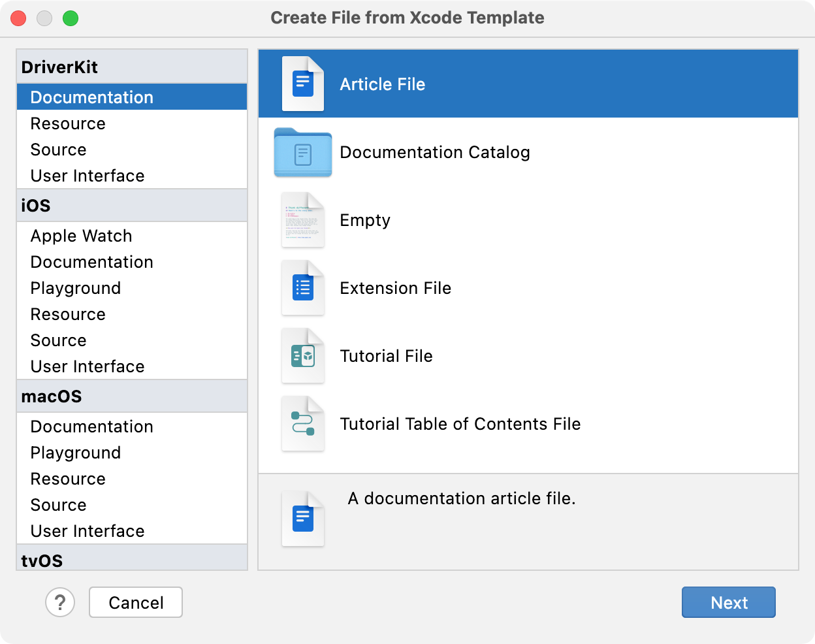Click the Extension File list icon
The image size is (815, 644).
click(302, 288)
